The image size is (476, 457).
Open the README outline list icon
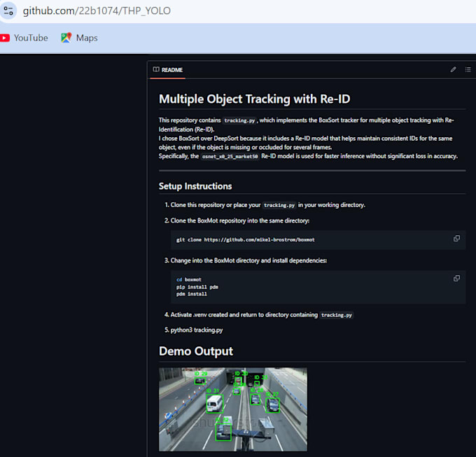tap(468, 69)
